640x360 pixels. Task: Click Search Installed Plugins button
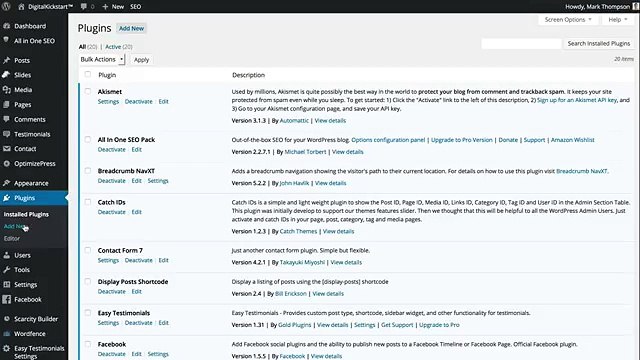click(599, 43)
